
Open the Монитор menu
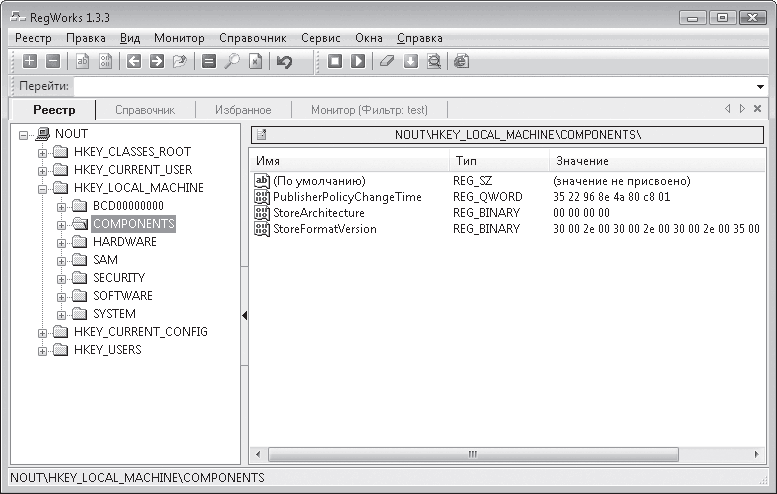point(179,38)
